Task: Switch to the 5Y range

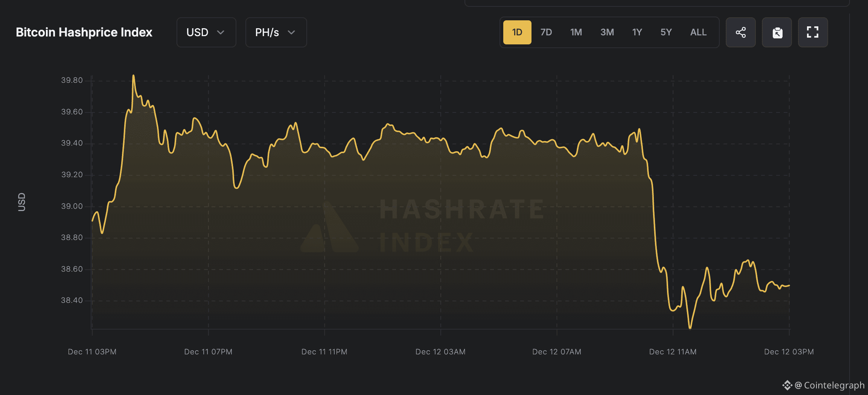Action: click(x=666, y=32)
